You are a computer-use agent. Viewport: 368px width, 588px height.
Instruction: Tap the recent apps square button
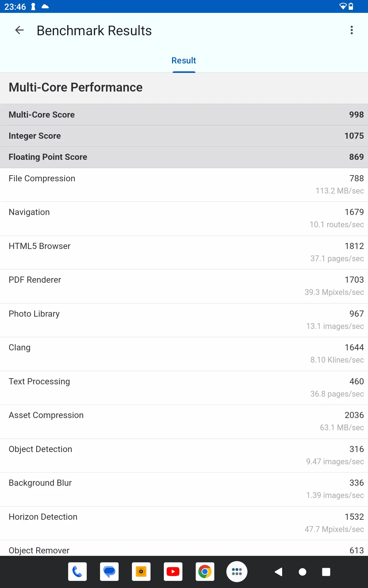326,572
